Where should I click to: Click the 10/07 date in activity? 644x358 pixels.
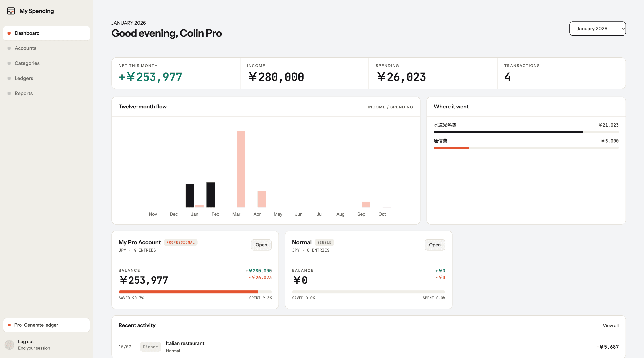point(124,347)
